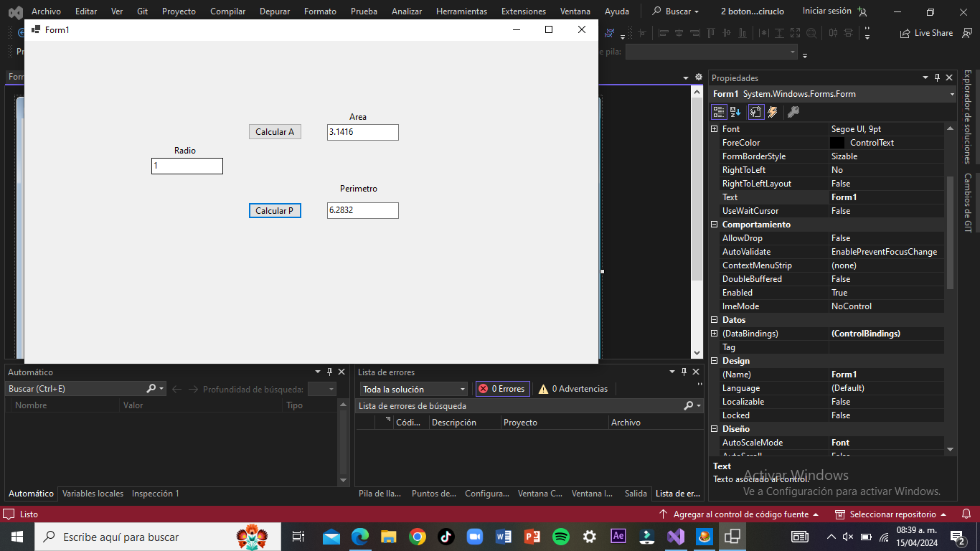
Task: Sort properties alphabetically
Action: point(735,112)
